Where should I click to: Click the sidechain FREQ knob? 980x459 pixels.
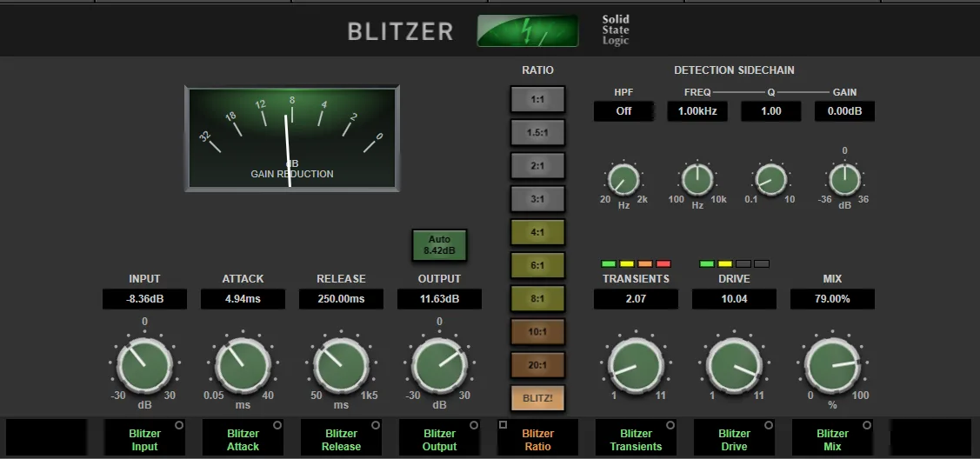pos(697,180)
